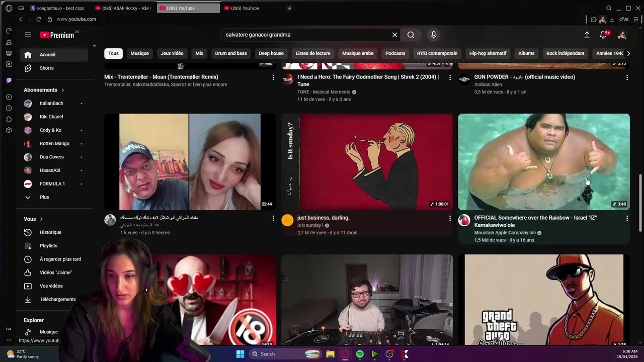Click the taskbar Search box
Image resolution: width=644 pixels, height=362 pixels.
[x=286, y=354]
